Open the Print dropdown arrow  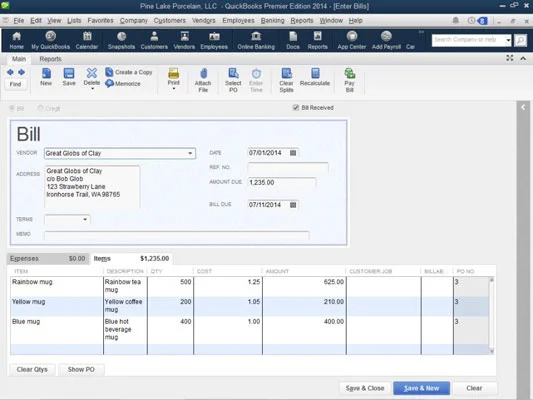click(174, 89)
